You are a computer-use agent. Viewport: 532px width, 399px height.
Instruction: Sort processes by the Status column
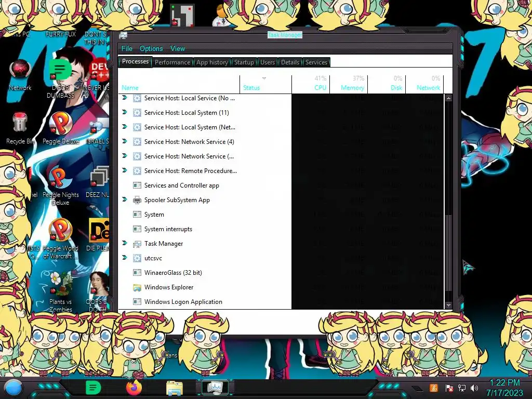pyautogui.click(x=265, y=84)
